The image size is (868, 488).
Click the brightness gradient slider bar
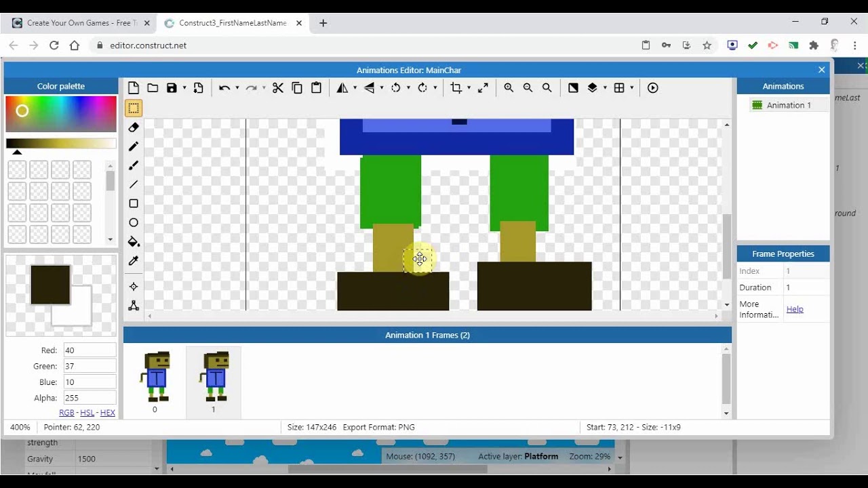[61, 143]
